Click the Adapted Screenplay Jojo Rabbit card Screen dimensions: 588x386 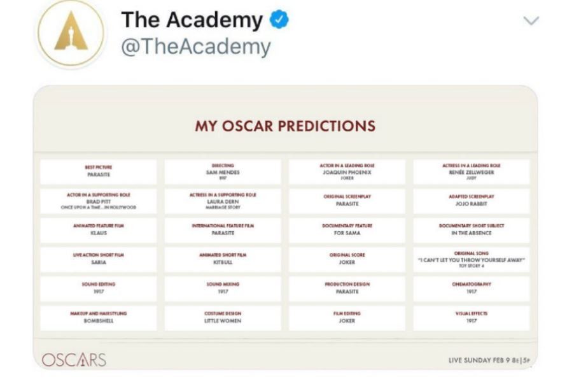pos(472,201)
